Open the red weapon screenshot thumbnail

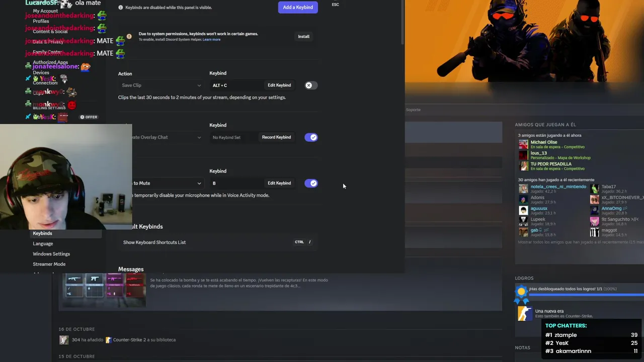pyautogui.click(x=135, y=286)
